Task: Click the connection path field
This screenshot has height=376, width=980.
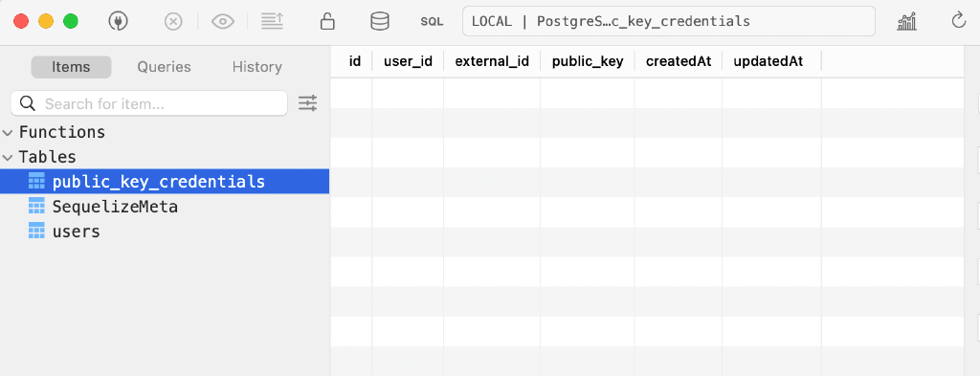Action: 669,21
